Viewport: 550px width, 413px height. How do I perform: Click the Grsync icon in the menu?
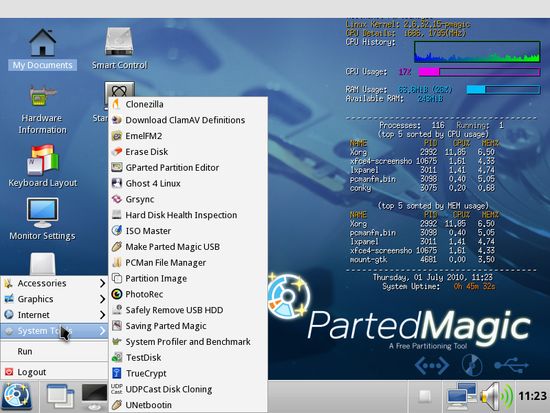point(116,199)
